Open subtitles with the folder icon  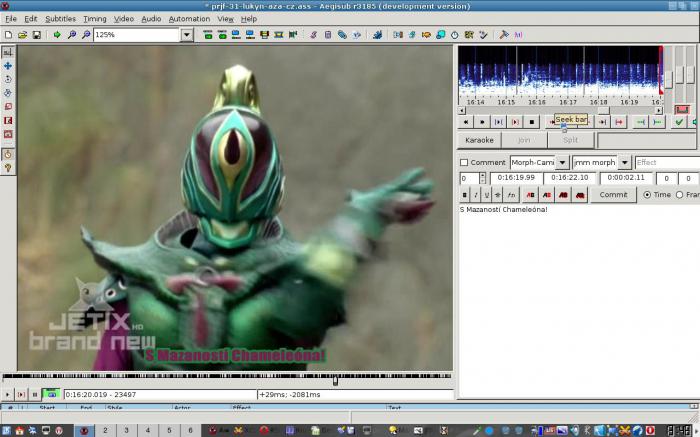pos(22,34)
